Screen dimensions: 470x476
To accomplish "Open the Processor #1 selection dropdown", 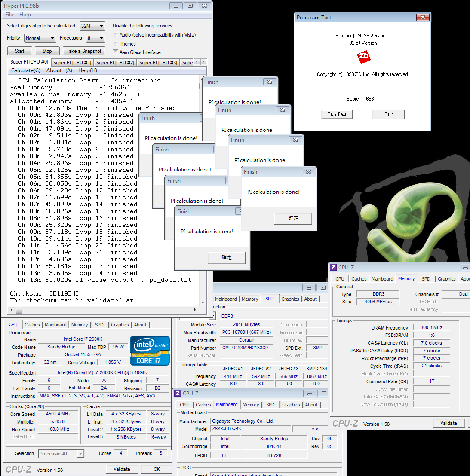I will coord(61,454).
